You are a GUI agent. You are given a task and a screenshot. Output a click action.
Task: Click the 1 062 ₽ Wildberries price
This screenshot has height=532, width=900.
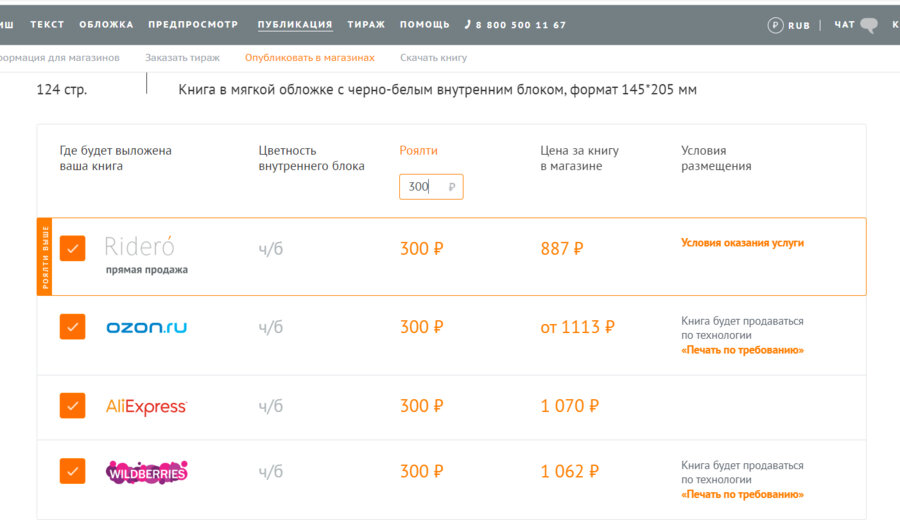pos(569,471)
